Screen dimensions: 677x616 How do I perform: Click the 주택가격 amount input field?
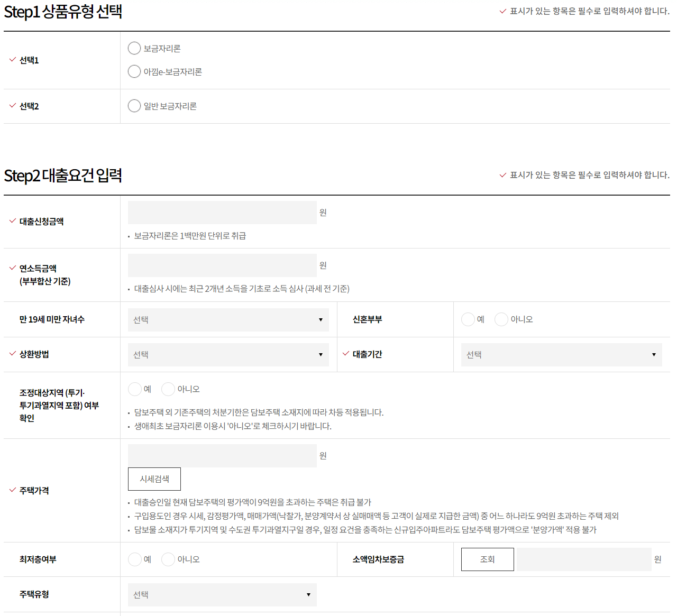tap(222, 455)
